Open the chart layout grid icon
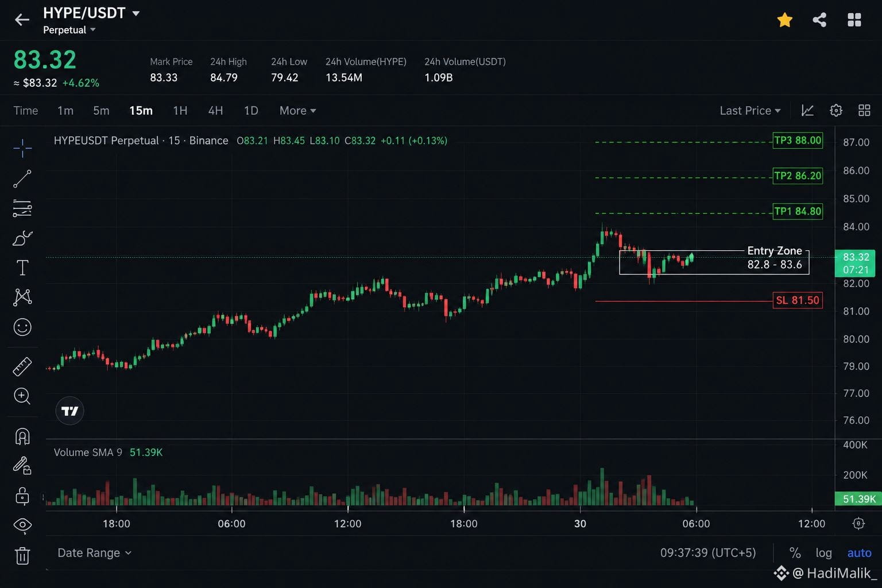Image resolution: width=882 pixels, height=588 pixels. click(864, 110)
